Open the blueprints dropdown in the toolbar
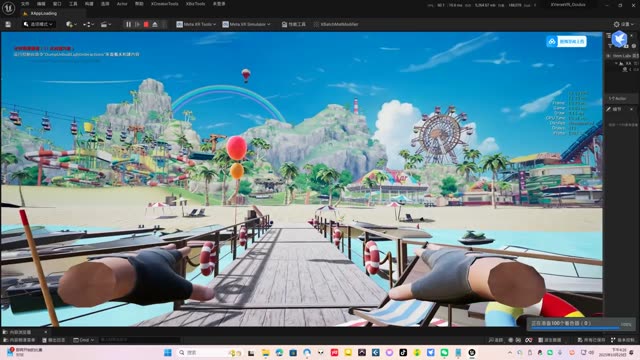Screen dimensions: 640x360 [x=89, y=24]
